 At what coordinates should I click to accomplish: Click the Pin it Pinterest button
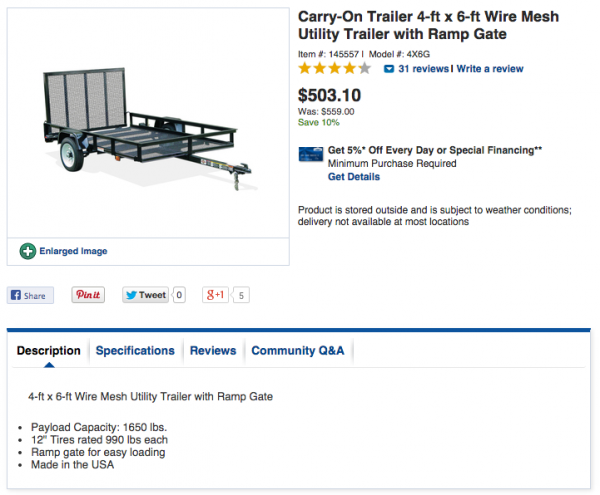click(88, 295)
